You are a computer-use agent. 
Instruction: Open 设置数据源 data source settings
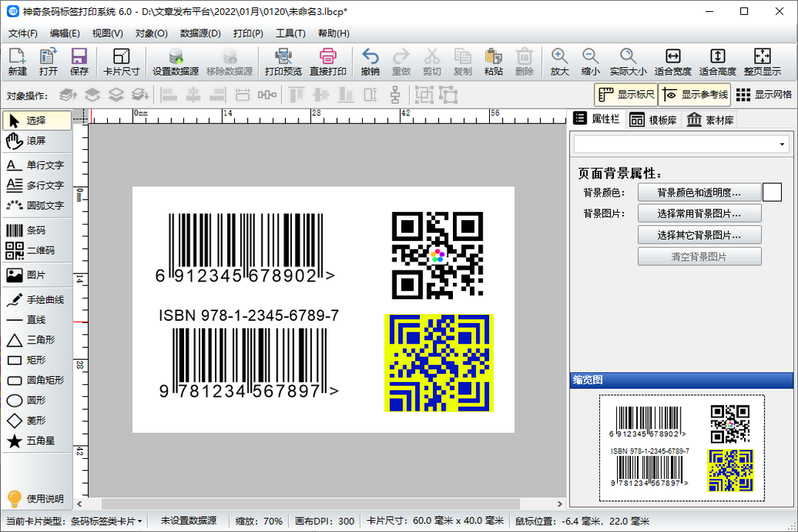tap(175, 63)
